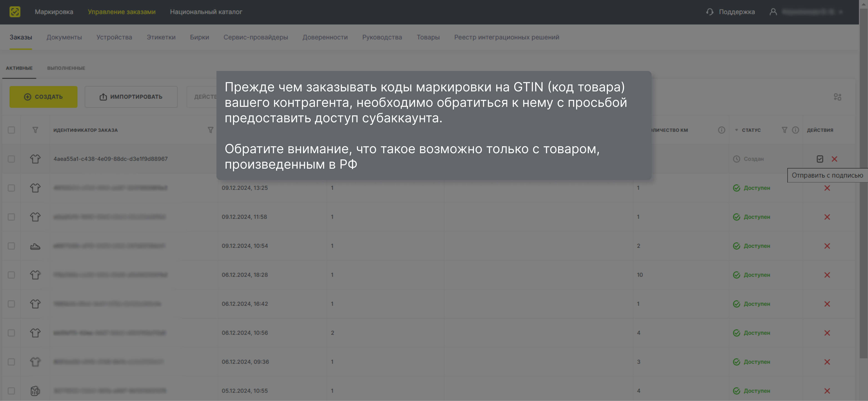Screen dimensions: 868x401
Task: Click the send-with-signature icon for created order
Action: (x=820, y=159)
